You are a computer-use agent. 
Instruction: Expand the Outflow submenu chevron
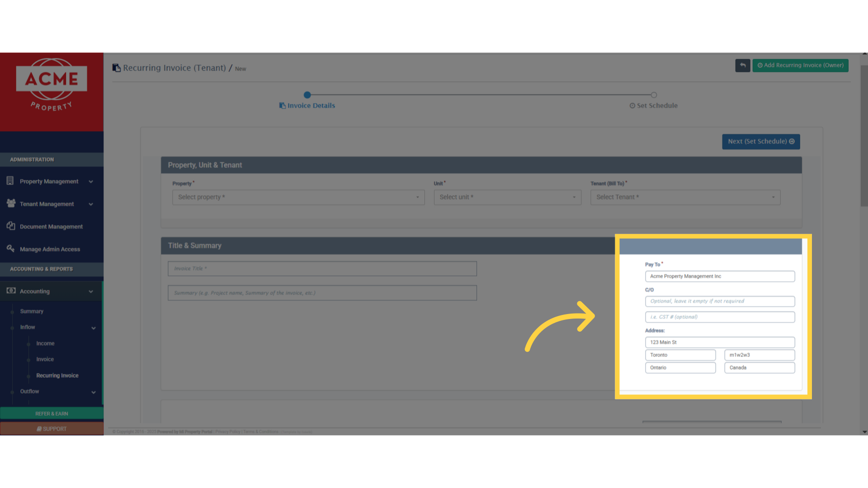[94, 392]
